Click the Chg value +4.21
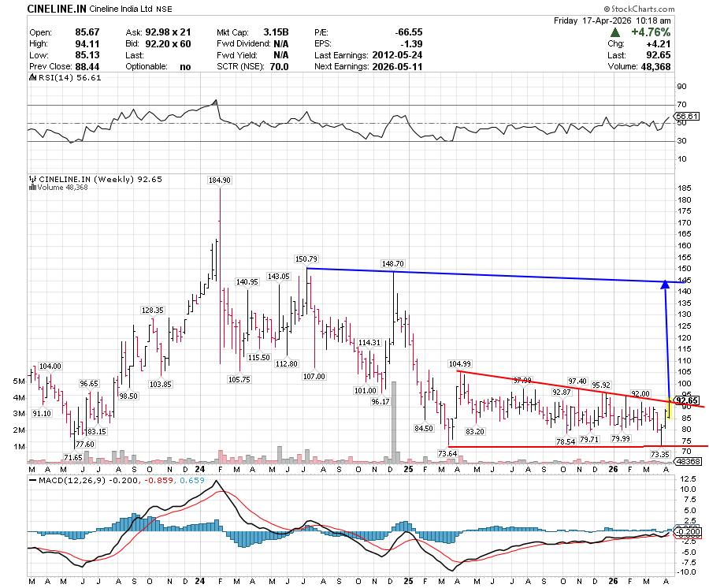 [659, 44]
